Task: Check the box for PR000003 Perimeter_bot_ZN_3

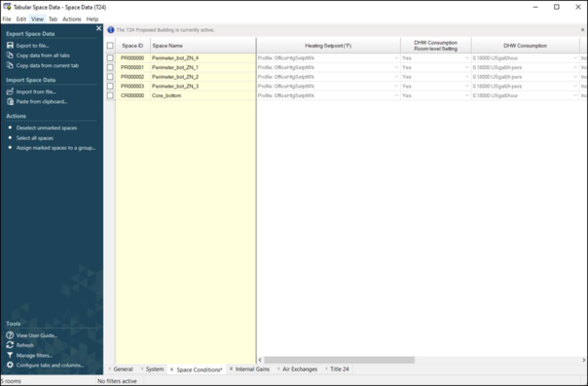Action: (x=110, y=87)
